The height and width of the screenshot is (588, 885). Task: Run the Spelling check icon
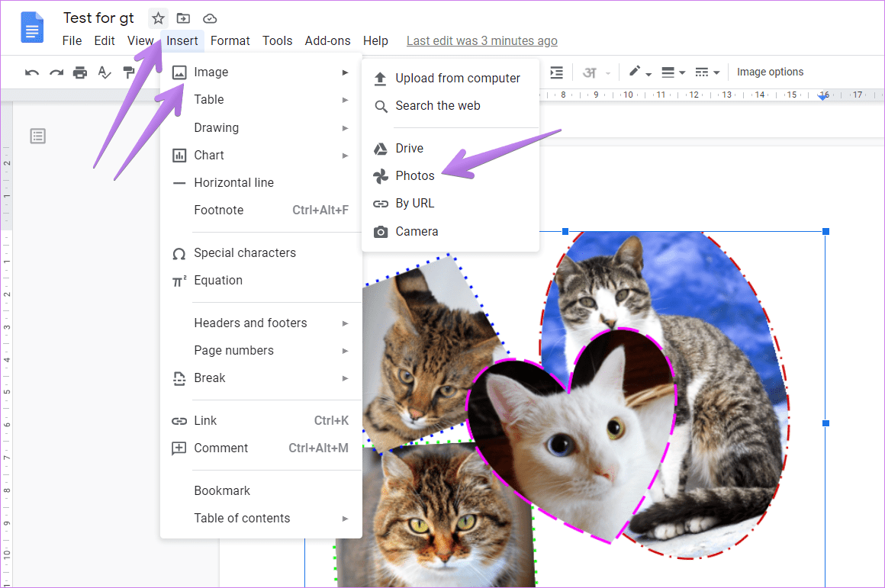104,72
